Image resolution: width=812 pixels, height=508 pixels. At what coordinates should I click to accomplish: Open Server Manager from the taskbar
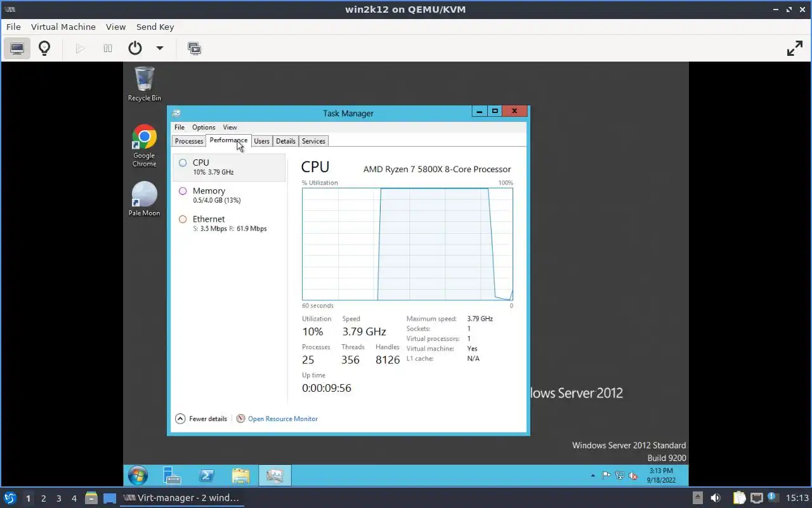coord(172,475)
